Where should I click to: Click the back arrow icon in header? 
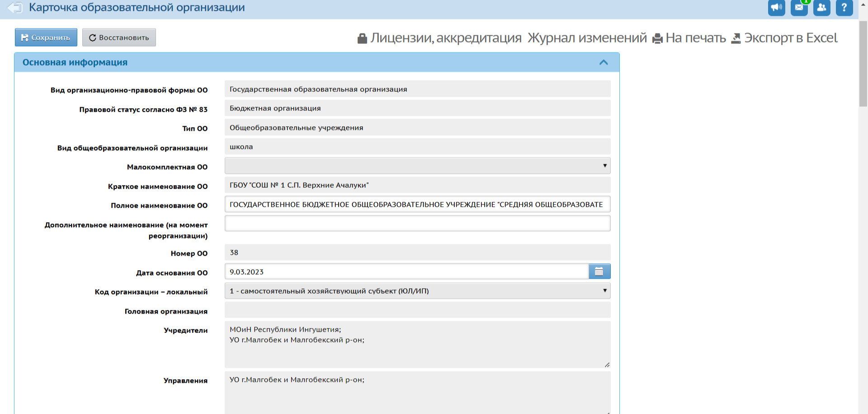point(14,8)
